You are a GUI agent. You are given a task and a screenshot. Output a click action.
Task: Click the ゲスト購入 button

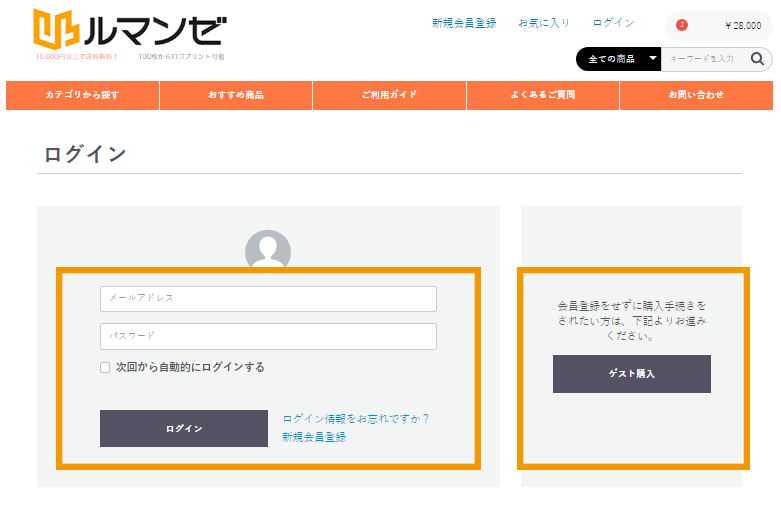[632, 374]
